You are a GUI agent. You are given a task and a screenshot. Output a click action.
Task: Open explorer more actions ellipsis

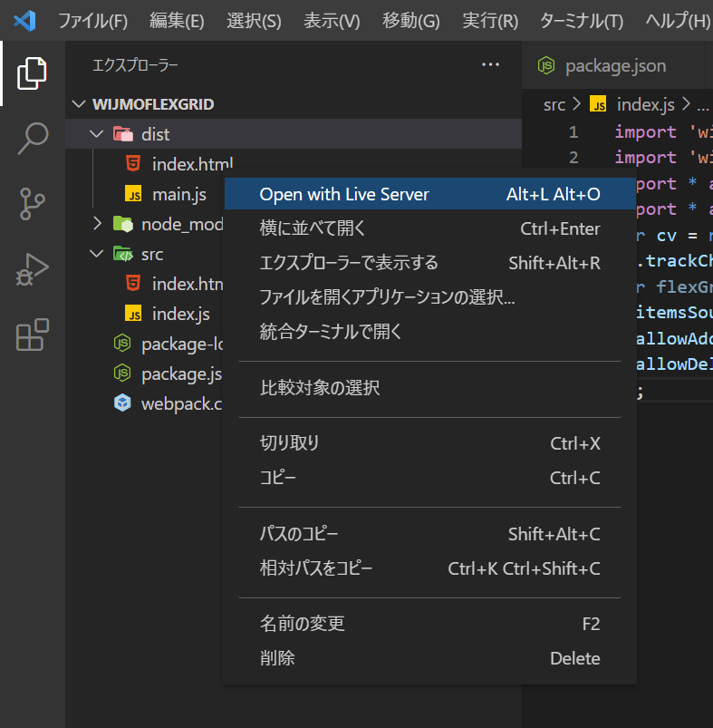pyautogui.click(x=490, y=64)
